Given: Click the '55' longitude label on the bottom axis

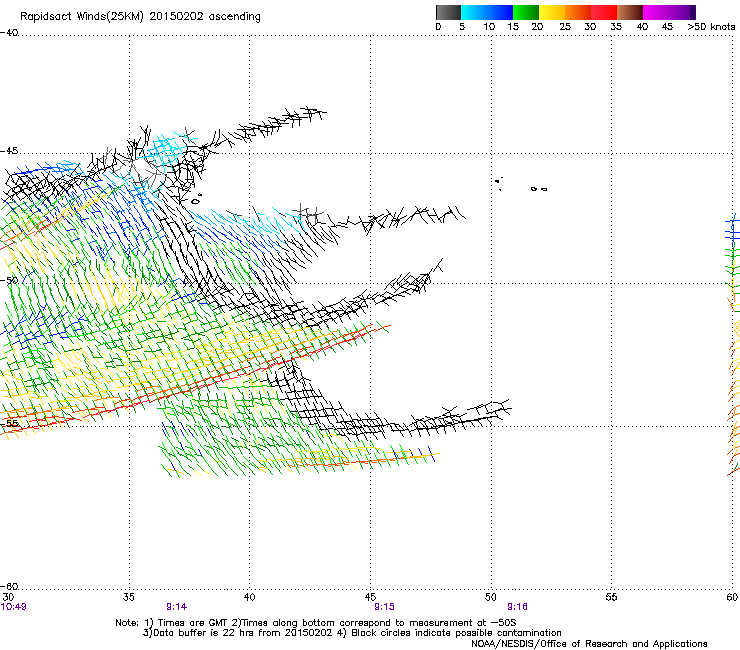Looking at the screenshot, I should 611,598.
